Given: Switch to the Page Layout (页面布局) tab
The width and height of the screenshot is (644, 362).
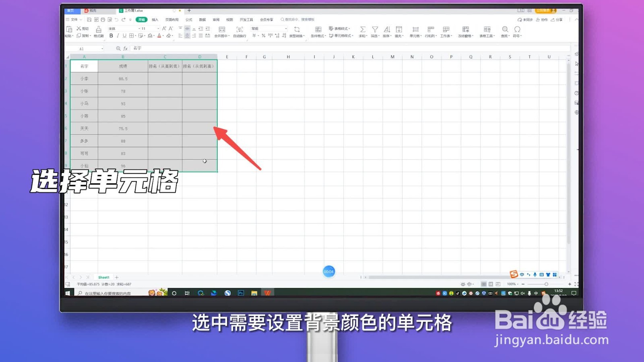Looking at the screenshot, I should pyautogui.click(x=172, y=20).
